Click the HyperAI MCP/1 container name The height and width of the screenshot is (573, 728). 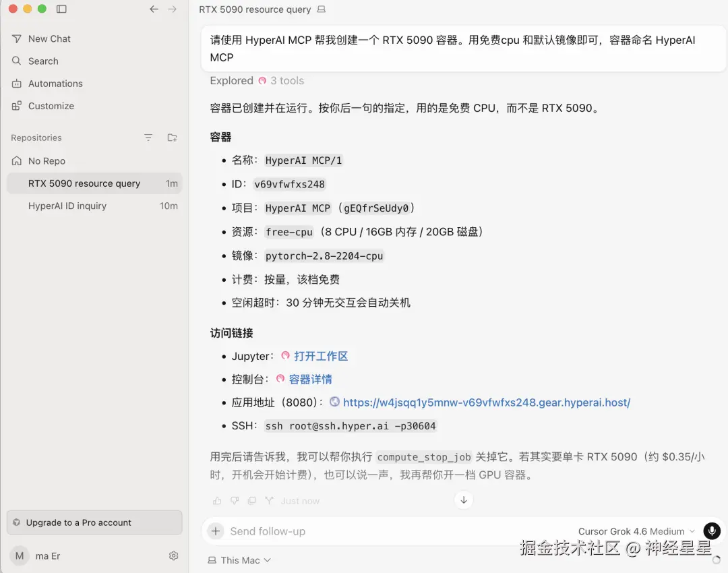click(303, 160)
